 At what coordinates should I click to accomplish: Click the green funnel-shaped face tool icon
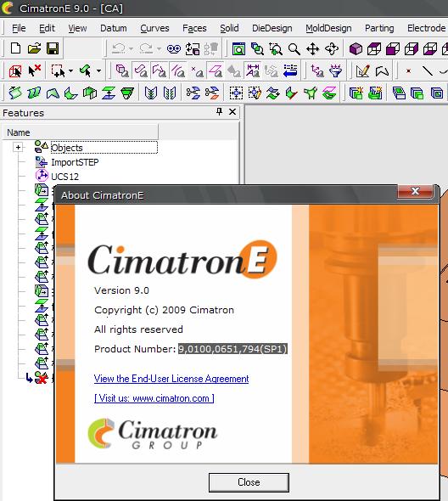coord(127,93)
